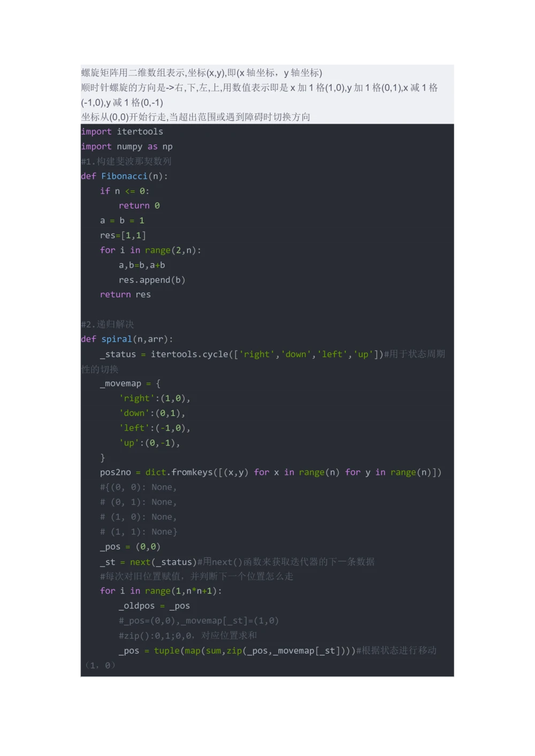Click the 'return res' statement
Screen dimensions: 535x756
pos(125,295)
